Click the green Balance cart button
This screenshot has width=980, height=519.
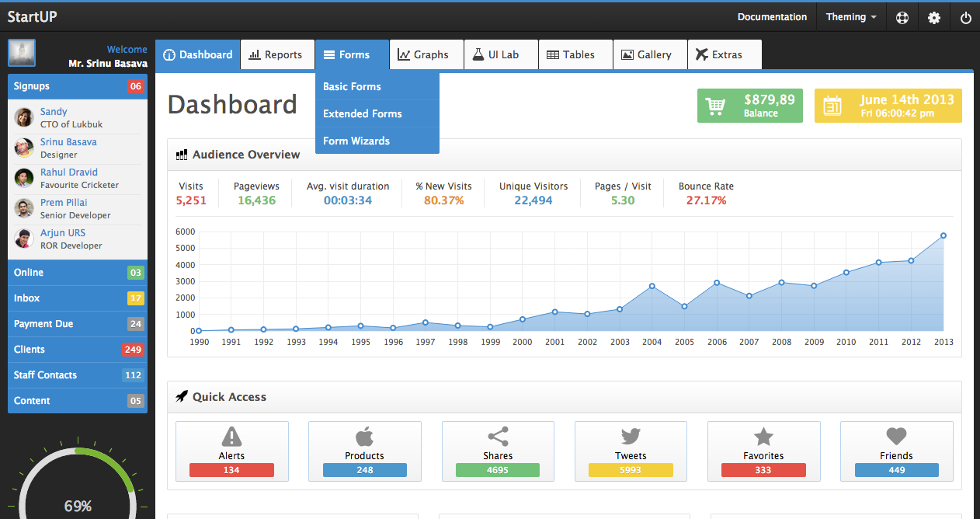(749, 106)
